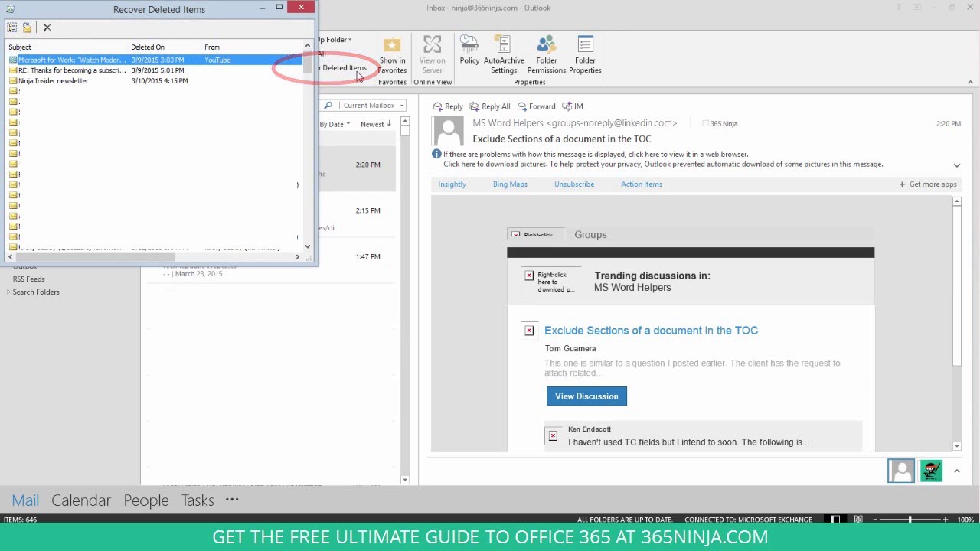Open Folder Permissions

coord(546,55)
